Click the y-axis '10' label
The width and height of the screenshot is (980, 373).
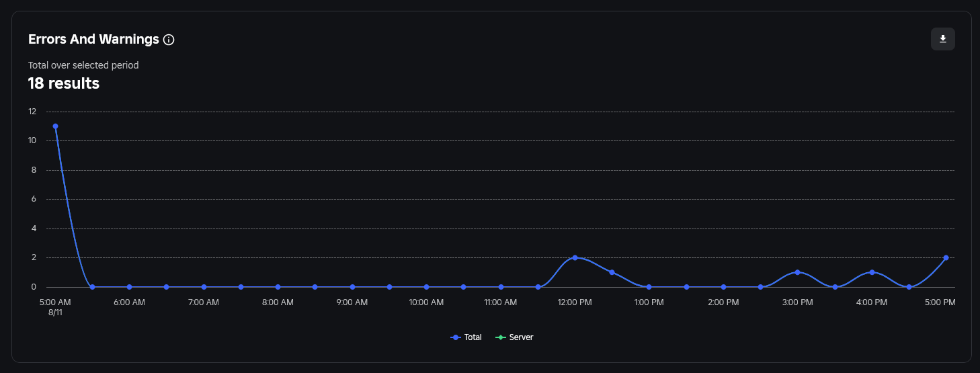coord(32,140)
